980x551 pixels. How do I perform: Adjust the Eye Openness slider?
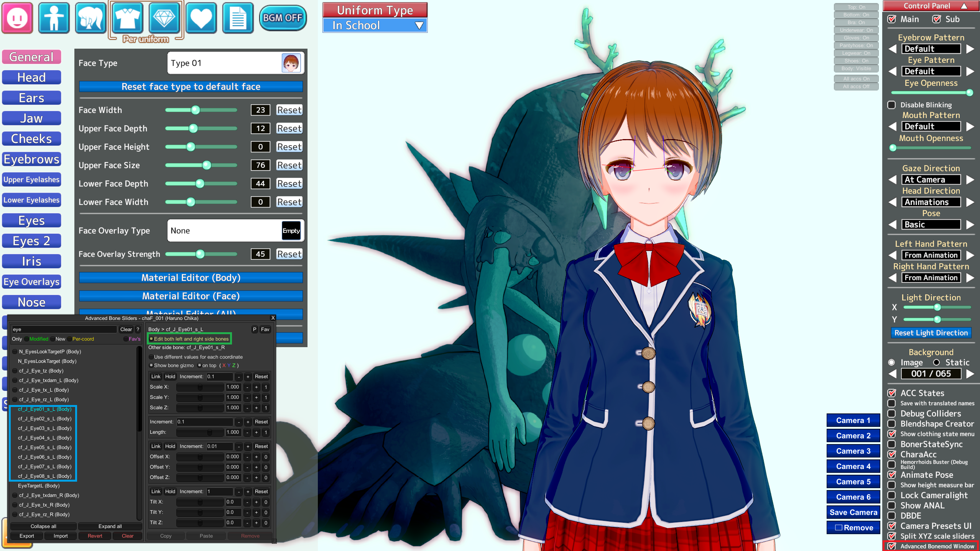point(931,92)
